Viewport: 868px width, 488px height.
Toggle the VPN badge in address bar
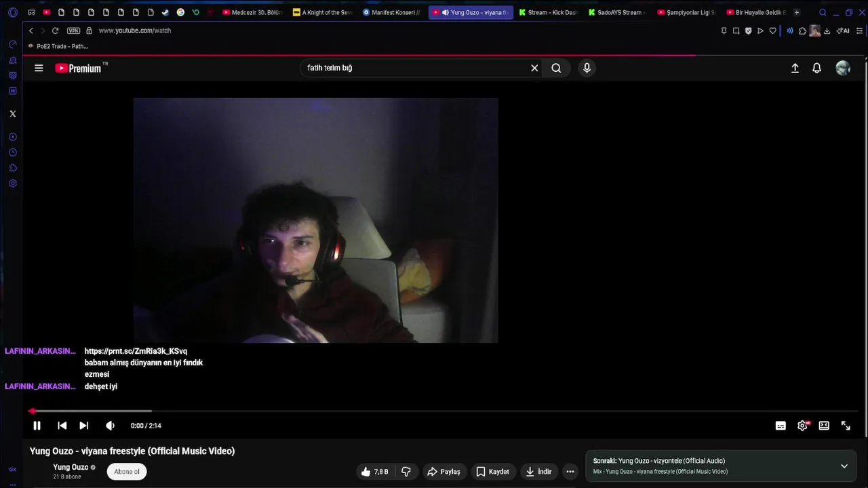point(73,30)
